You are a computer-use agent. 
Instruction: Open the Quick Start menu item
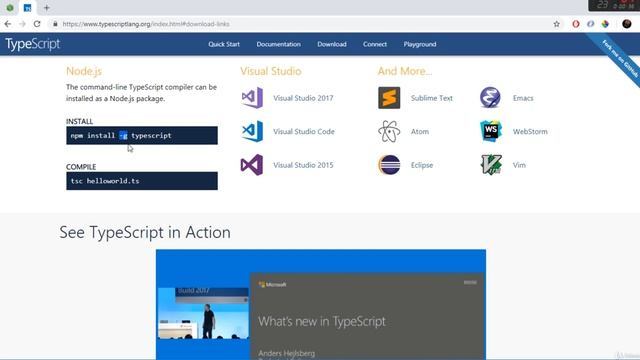click(224, 44)
